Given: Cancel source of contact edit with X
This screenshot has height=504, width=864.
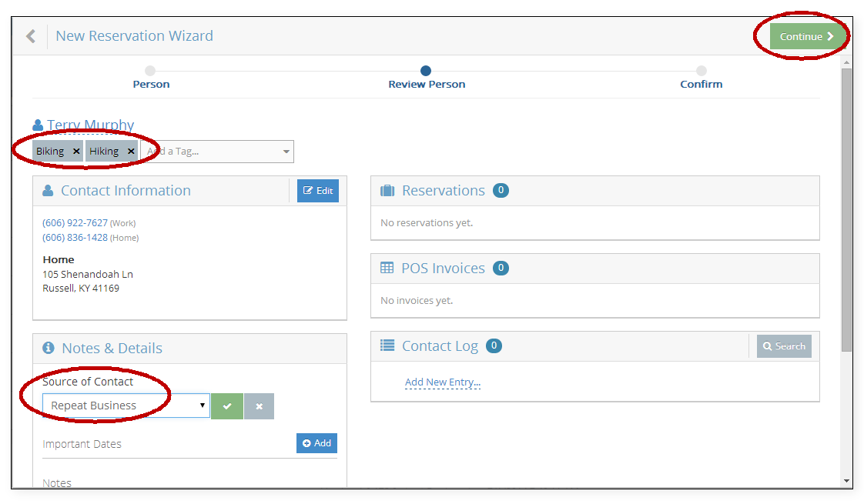Looking at the screenshot, I should click(x=260, y=406).
